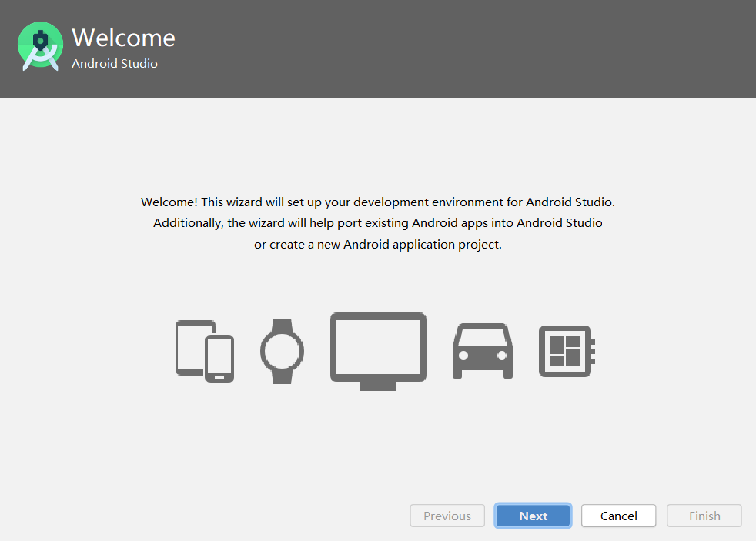Click the "Android Studio" subtitle in header
The width and height of the screenshot is (756, 541).
[115, 64]
